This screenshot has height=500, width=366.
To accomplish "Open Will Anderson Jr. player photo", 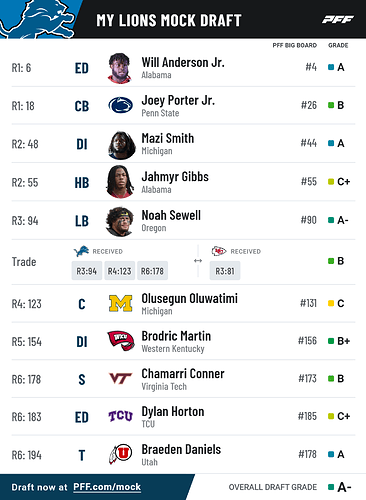I will point(120,68).
